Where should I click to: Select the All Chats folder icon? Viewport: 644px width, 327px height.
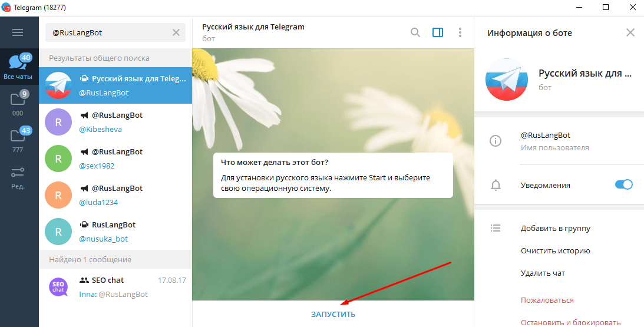18,67
